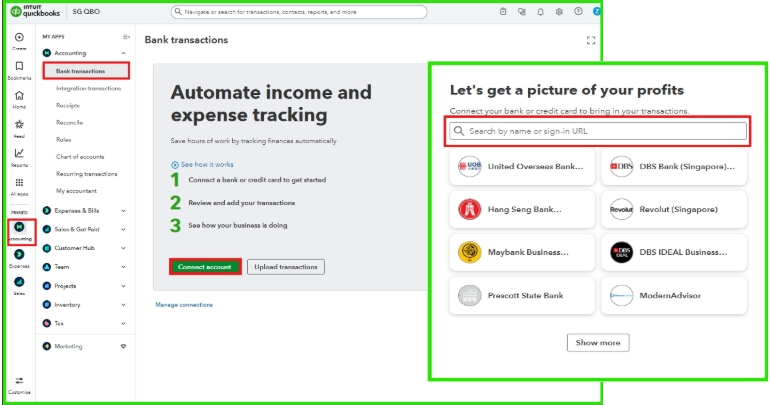The image size is (770, 405).
Task: Choose the Maybank Business tile
Action: click(x=522, y=252)
